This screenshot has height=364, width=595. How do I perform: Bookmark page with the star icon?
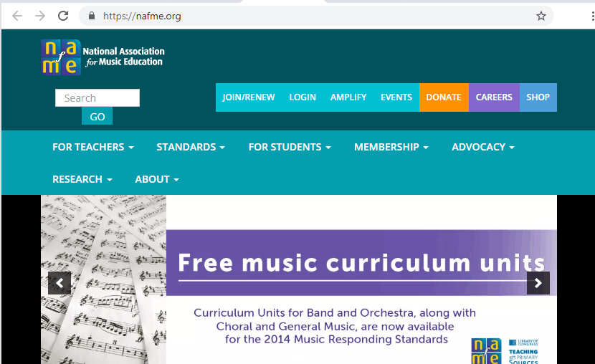(541, 16)
